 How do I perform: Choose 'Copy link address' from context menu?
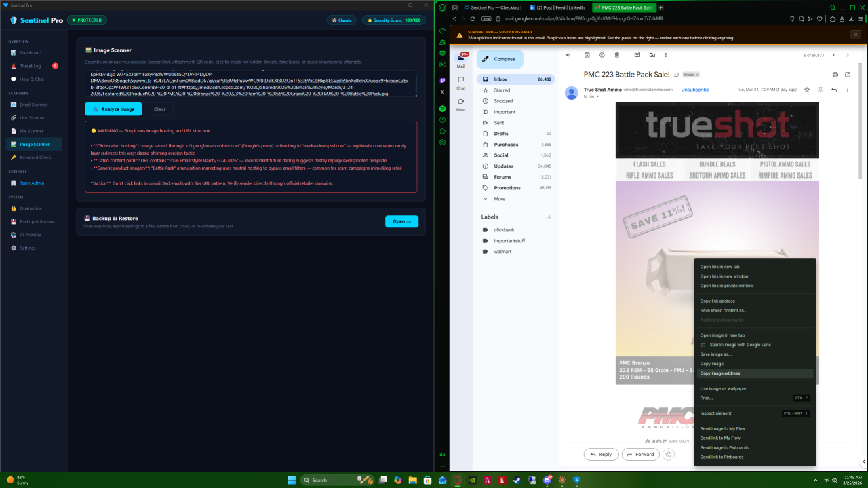coord(755,301)
